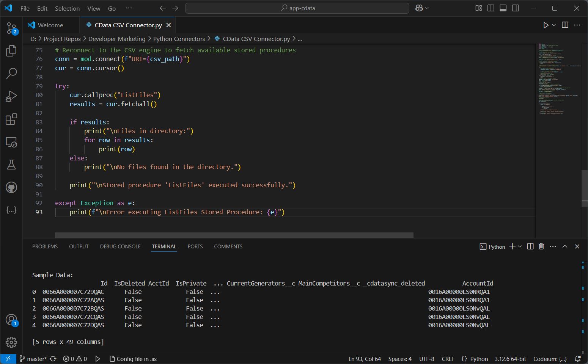Viewport: 588px width, 364px height.
Task: Click the master branch status item
Action: pos(33,359)
